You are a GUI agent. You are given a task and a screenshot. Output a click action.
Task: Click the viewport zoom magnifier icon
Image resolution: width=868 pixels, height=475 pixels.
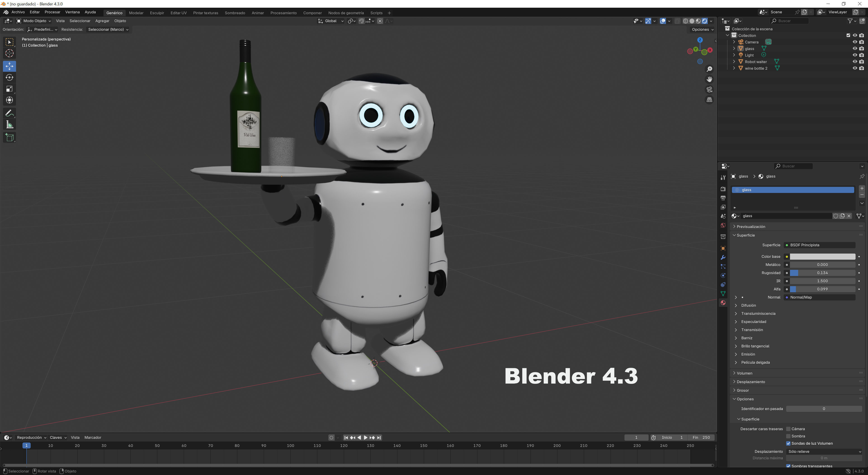tap(709, 69)
